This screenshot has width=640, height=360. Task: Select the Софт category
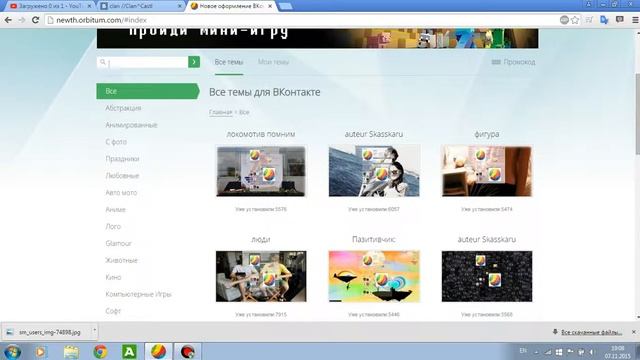tap(113, 311)
